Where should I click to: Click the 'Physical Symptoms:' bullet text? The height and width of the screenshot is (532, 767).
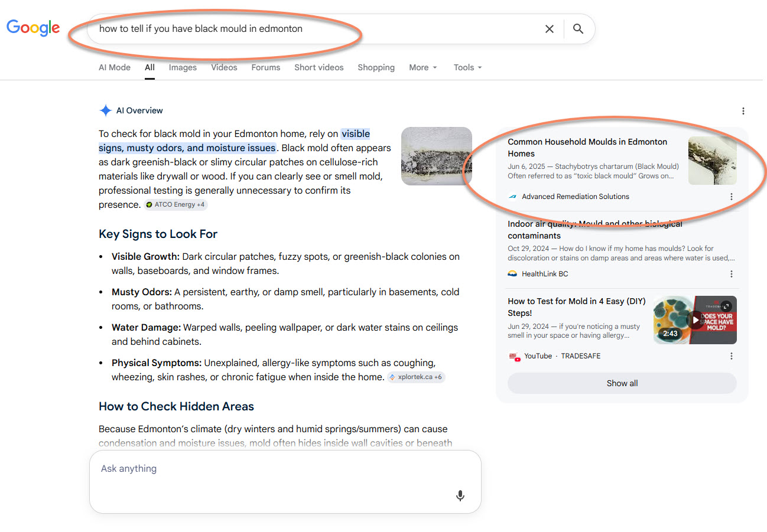click(x=157, y=363)
